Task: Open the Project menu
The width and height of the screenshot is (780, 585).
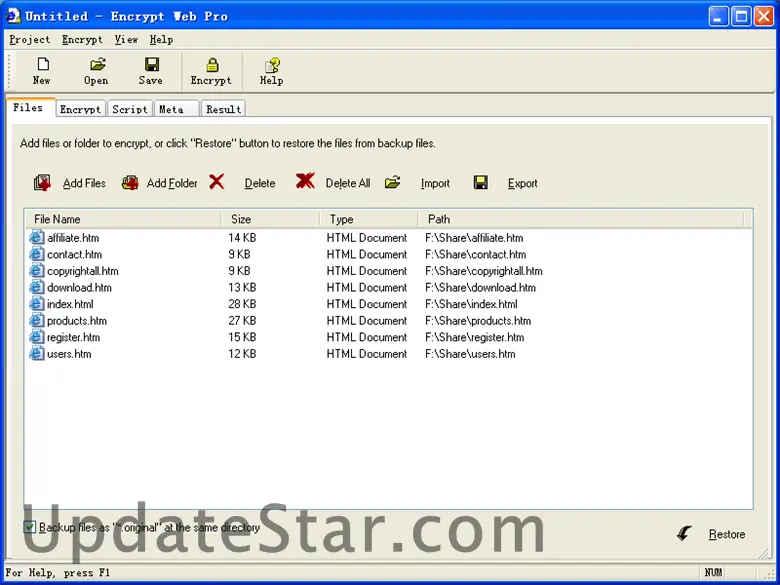Action: pyautogui.click(x=30, y=40)
